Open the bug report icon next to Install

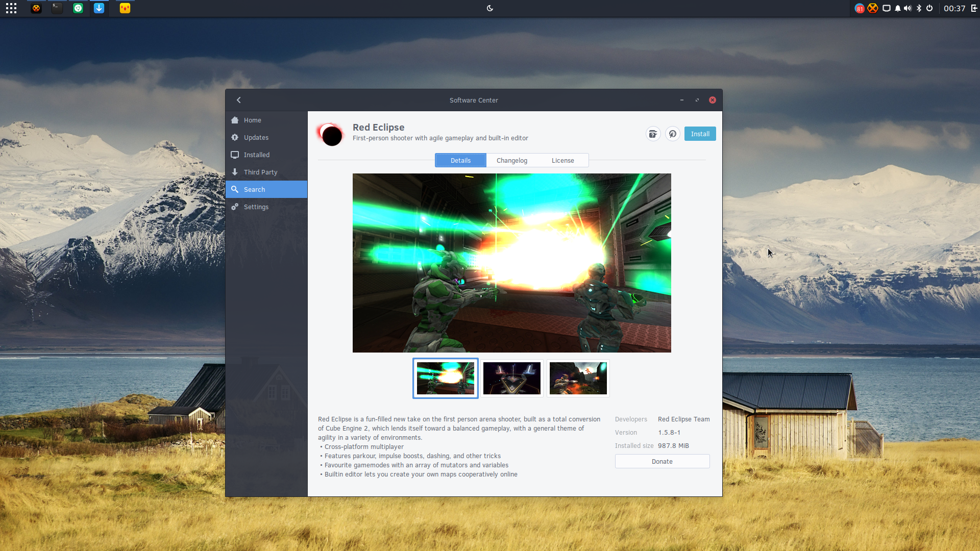point(653,134)
